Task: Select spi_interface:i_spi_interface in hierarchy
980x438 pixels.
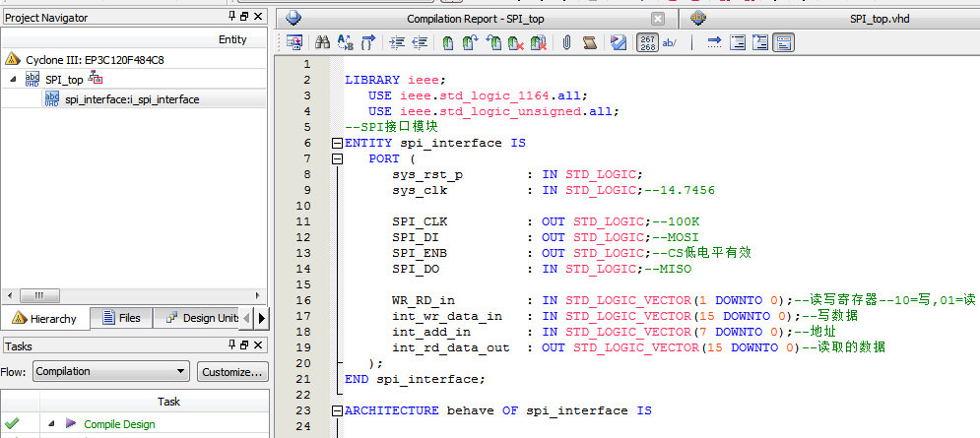Action: click(132, 99)
